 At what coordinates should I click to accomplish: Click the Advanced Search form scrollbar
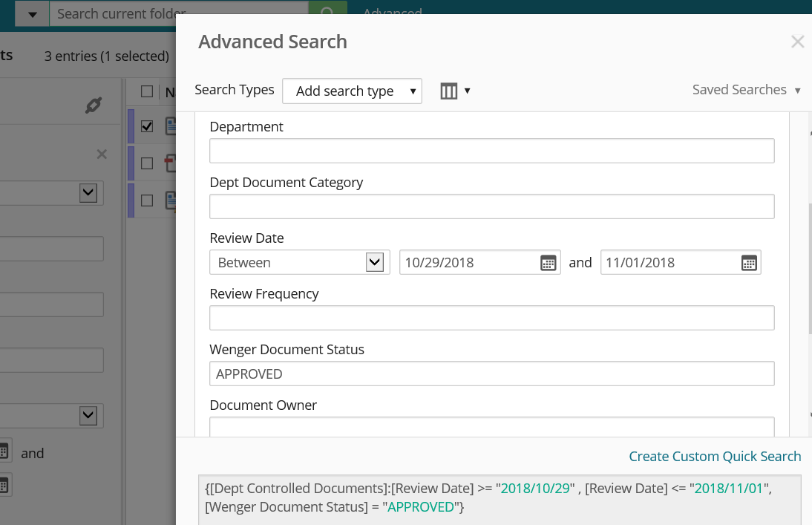(x=810, y=267)
